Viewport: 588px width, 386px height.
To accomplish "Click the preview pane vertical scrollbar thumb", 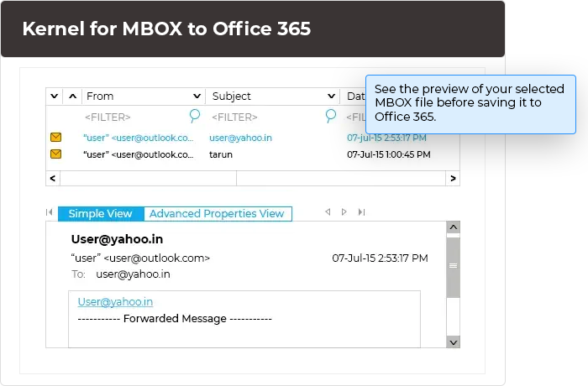I will 453,266.
